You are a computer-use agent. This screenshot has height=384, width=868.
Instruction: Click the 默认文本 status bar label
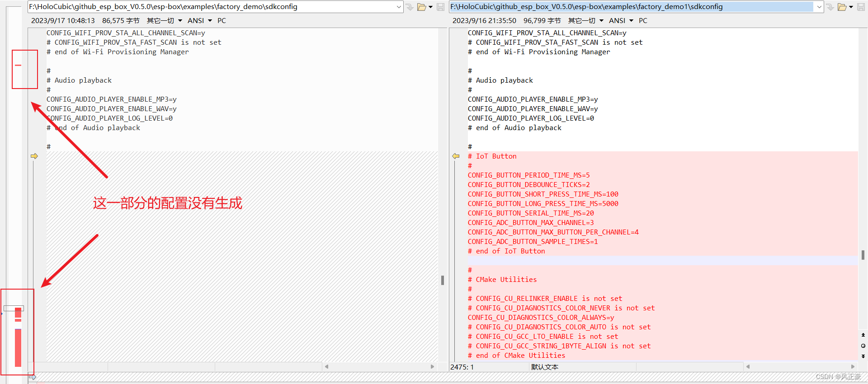click(545, 367)
